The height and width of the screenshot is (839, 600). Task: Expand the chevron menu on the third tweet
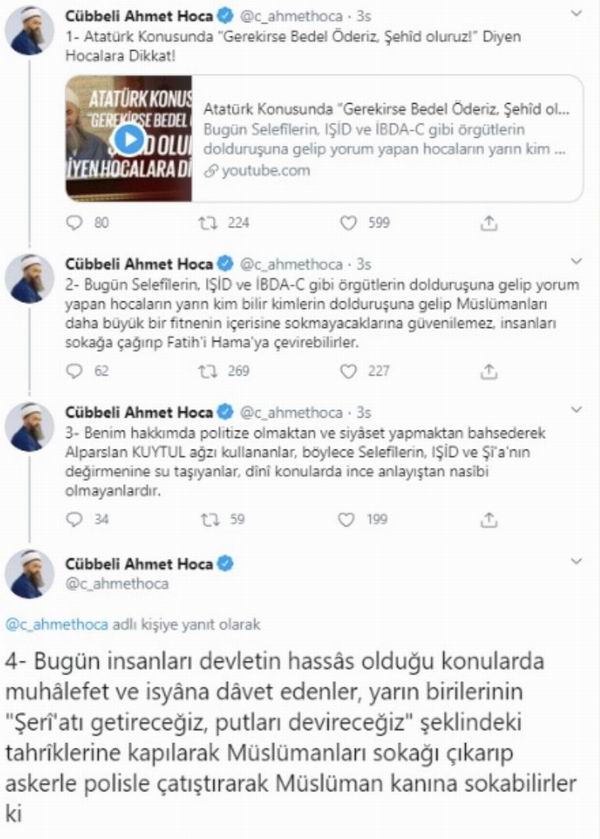(x=576, y=410)
